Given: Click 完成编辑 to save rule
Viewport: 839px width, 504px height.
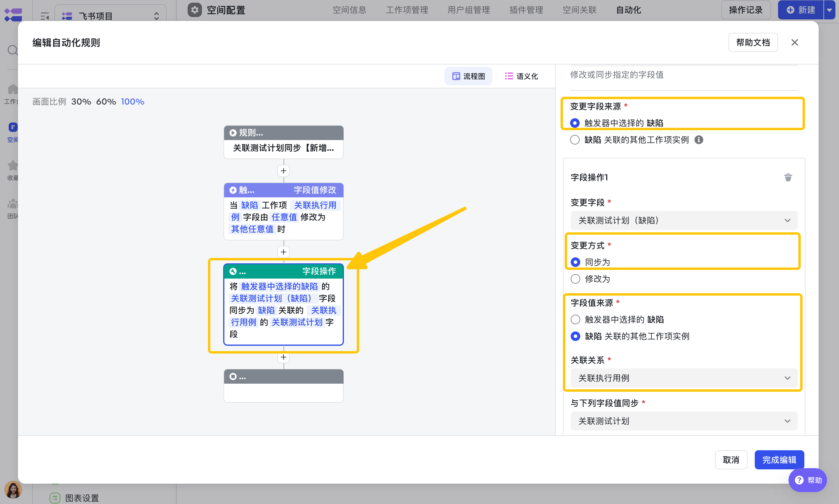Looking at the screenshot, I should pyautogui.click(x=779, y=460).
